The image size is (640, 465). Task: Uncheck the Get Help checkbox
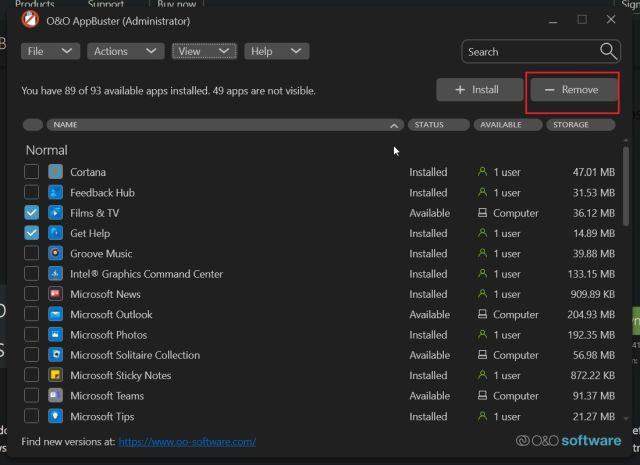click(x=31, y=233)
